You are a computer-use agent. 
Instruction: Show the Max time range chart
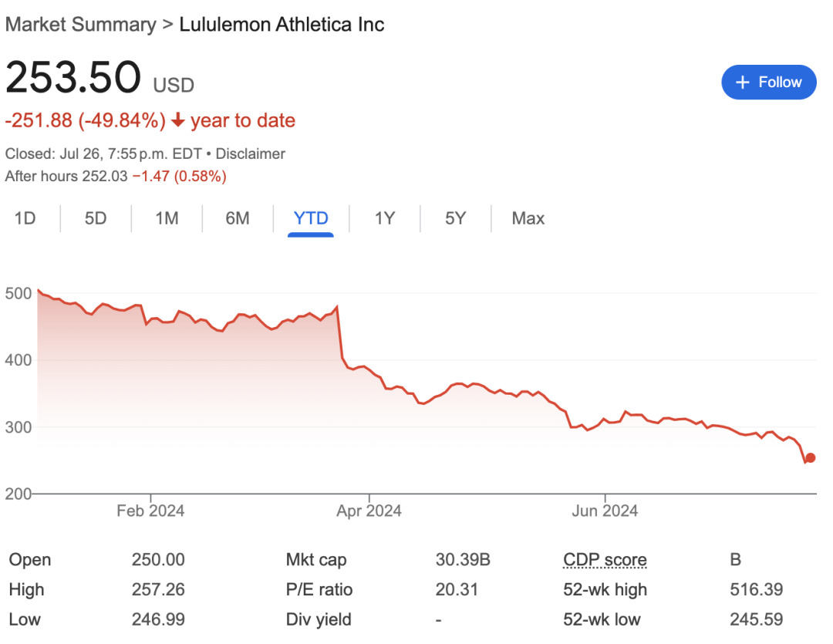point(528,218)
